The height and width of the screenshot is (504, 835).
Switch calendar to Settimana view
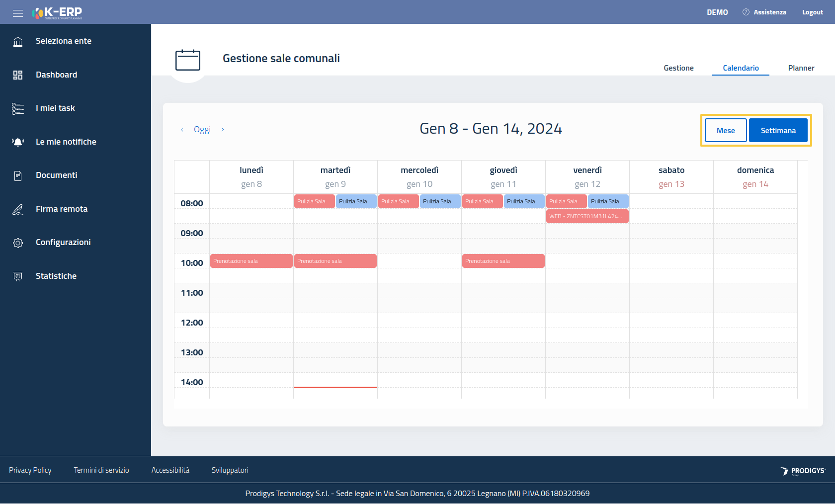coord(778,130)
